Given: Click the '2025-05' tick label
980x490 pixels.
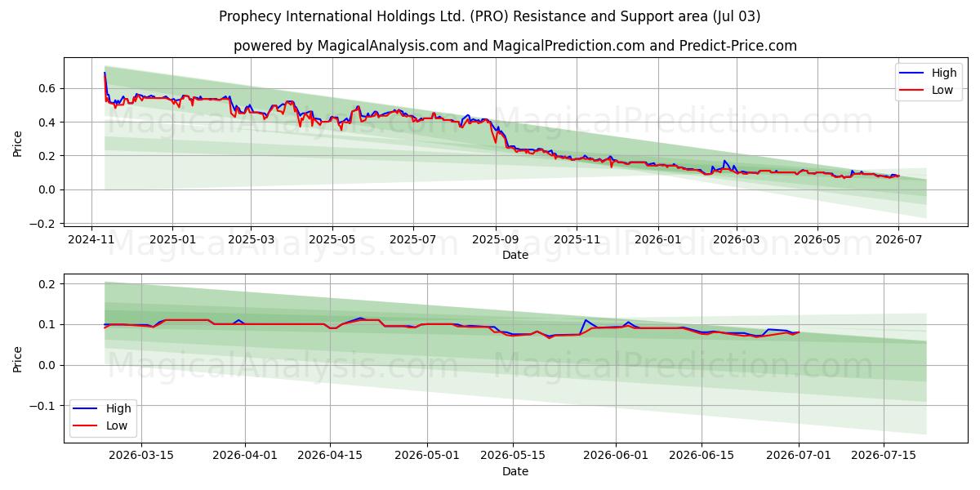Looking at the screenshot, I should pyautogui.click(x=332, y=239).
